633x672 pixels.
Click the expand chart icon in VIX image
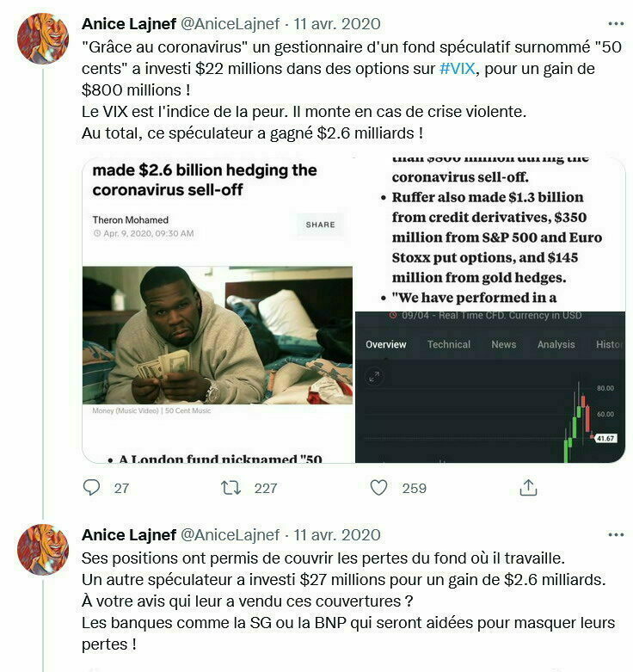[x=374, y=377]
